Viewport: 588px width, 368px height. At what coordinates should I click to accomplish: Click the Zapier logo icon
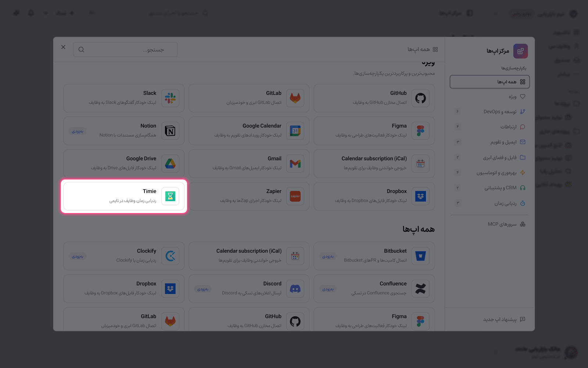pyautogui.click(x=295, y=197)
